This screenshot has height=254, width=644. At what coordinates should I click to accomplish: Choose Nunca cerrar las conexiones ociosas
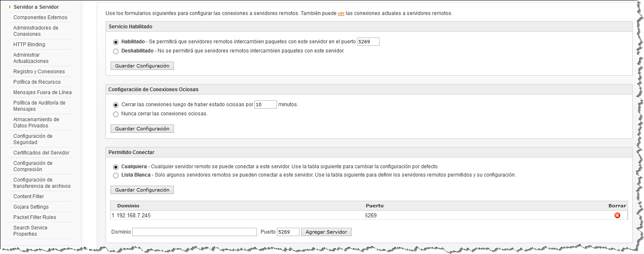tap(116, 114)
